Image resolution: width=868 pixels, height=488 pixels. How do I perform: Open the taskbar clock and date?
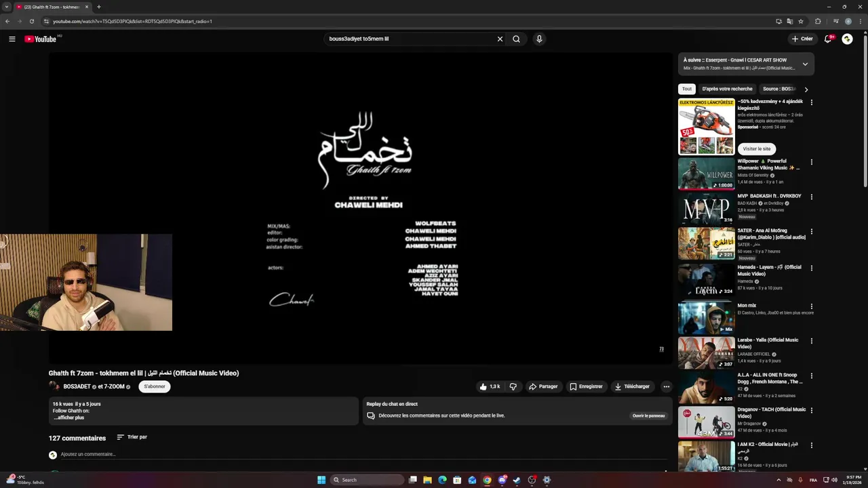854,480
